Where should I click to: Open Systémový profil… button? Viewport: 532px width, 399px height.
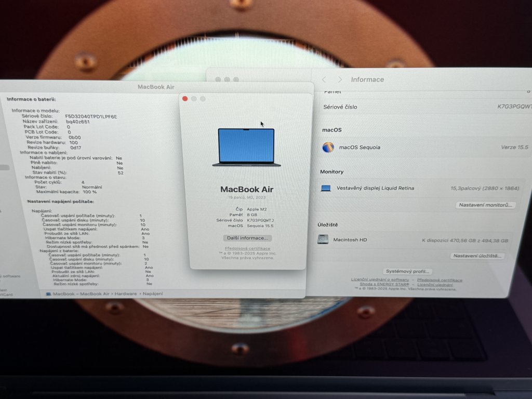click(407, 271)
